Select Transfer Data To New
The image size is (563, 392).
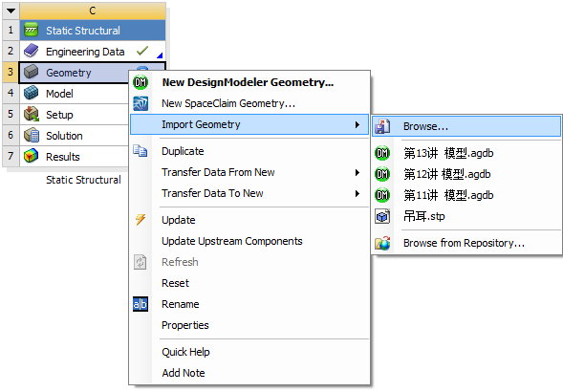[249, 193]
